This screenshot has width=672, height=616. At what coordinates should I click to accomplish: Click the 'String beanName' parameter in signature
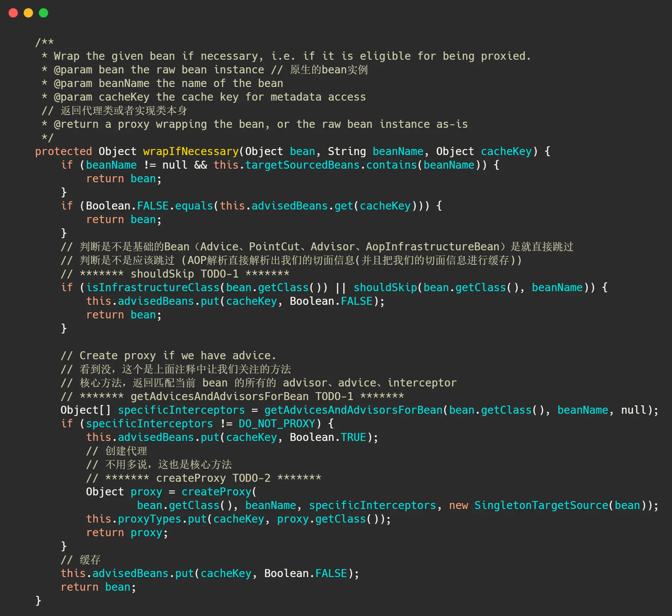point(376,151)
